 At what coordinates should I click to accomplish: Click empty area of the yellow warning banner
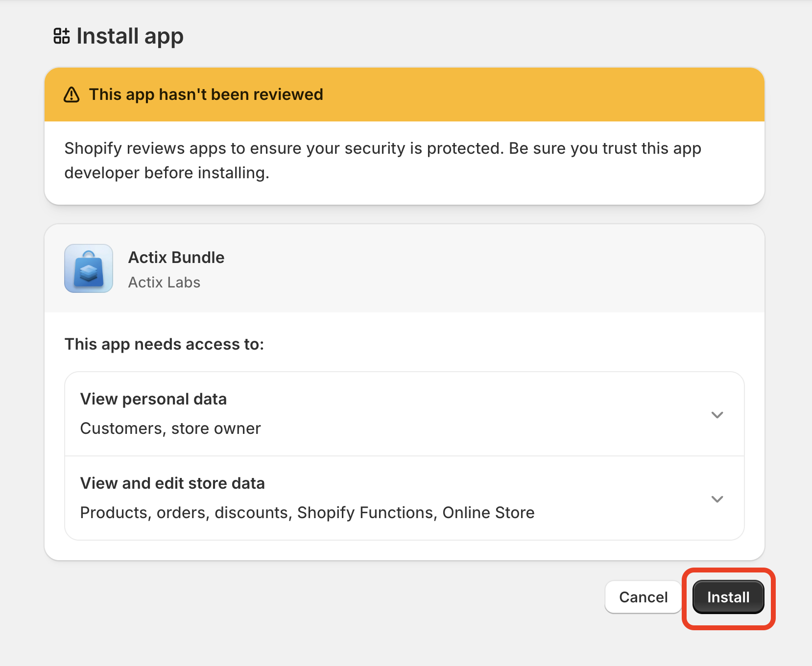pos(539,95)
